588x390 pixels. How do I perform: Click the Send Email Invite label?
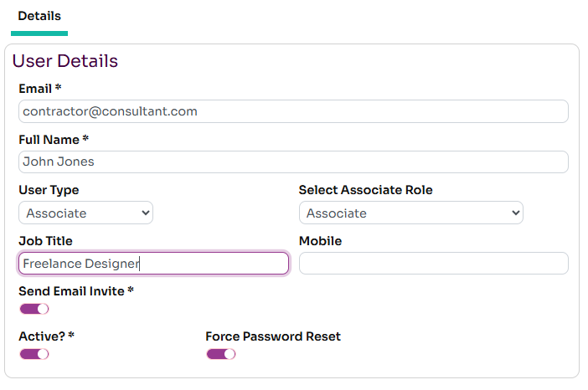coord(75,291)
